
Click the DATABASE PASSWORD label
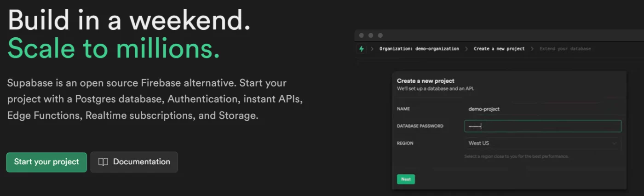[x=420, y=126]
